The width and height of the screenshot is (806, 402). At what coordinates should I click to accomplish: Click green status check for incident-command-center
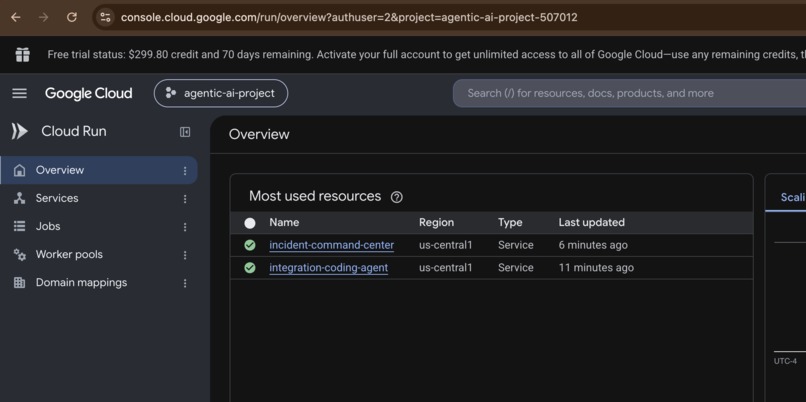pyautogui.click(x=250, y=245)
